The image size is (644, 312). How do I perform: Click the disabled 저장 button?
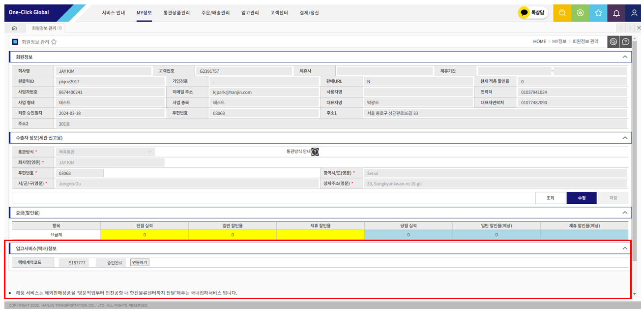click(613, 198)
